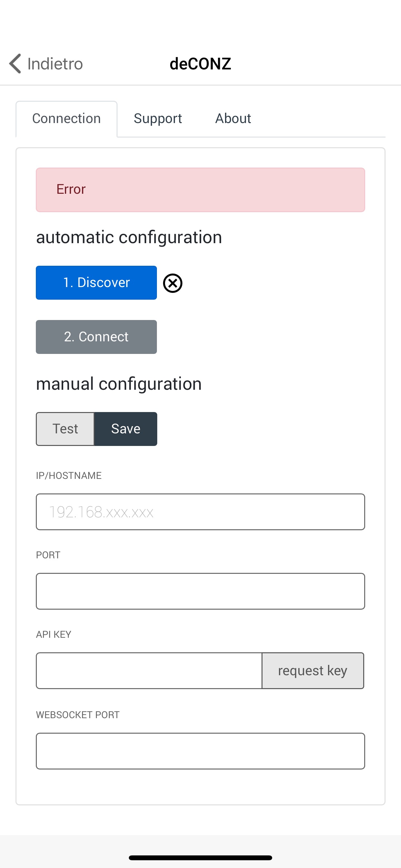Select the API Key text field
This screenshot has width=401, height=868.
(x=149, y=671)
